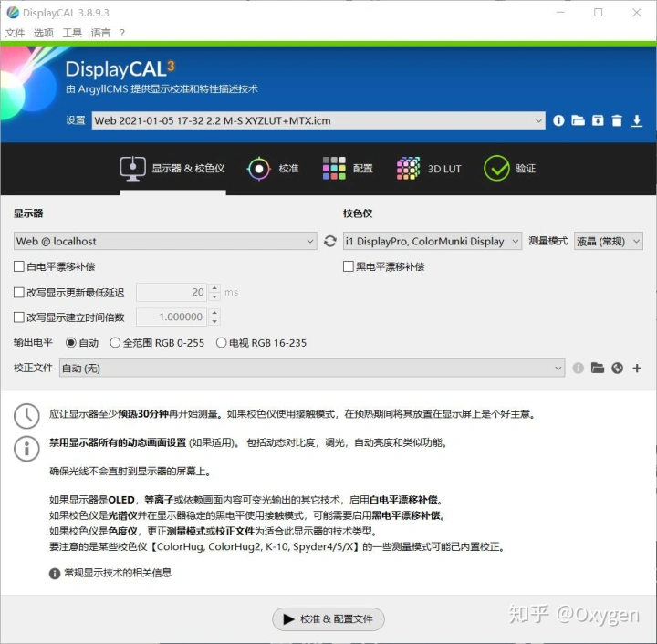Viewport: 657px width, 644px height.
Task: Open the 文件 menu
Action: click(16, 33)
